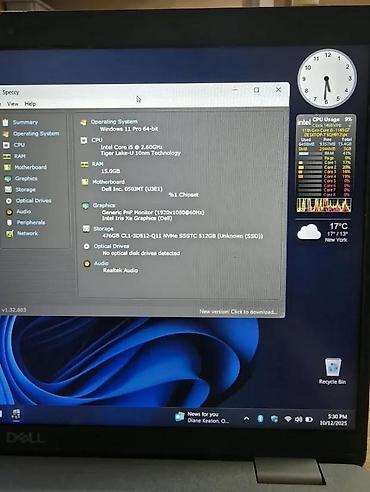
Task: Open Audio from the sidebar list
Action: tap(24, 212)
